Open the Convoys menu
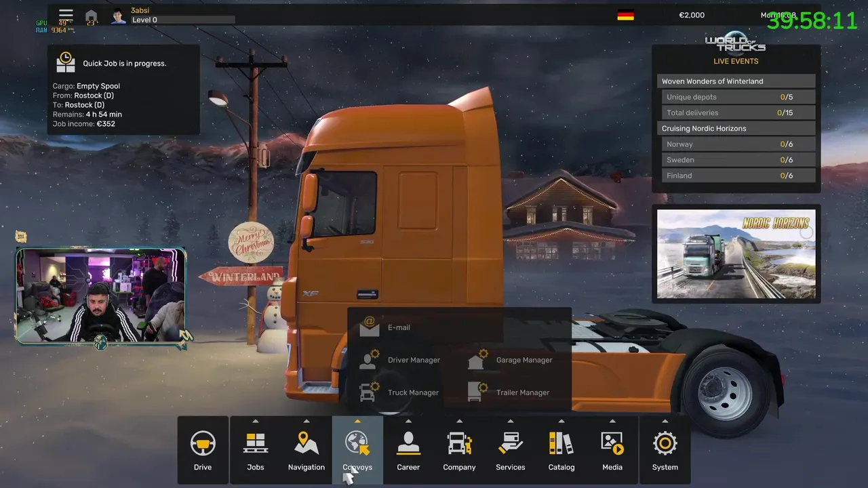868x488 pixels. (x=357, y=450)
